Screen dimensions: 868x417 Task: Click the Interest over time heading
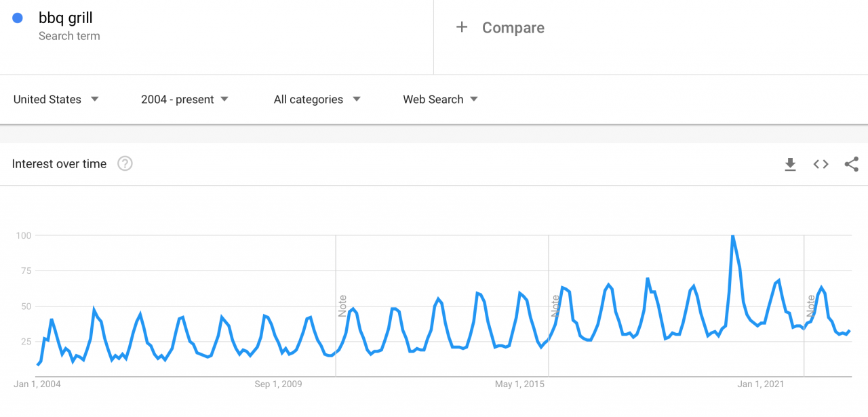(58, 163)
